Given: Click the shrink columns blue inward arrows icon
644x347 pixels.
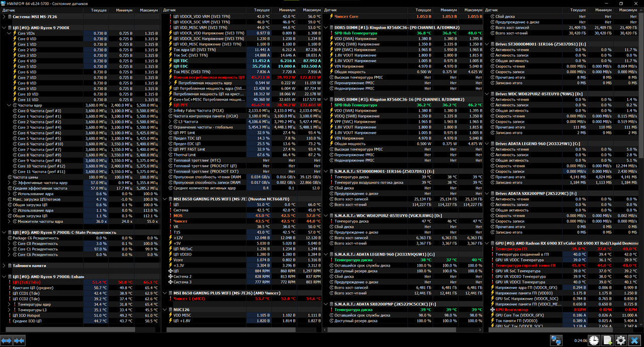Looking at the screenshot, I should click(19, 340).
